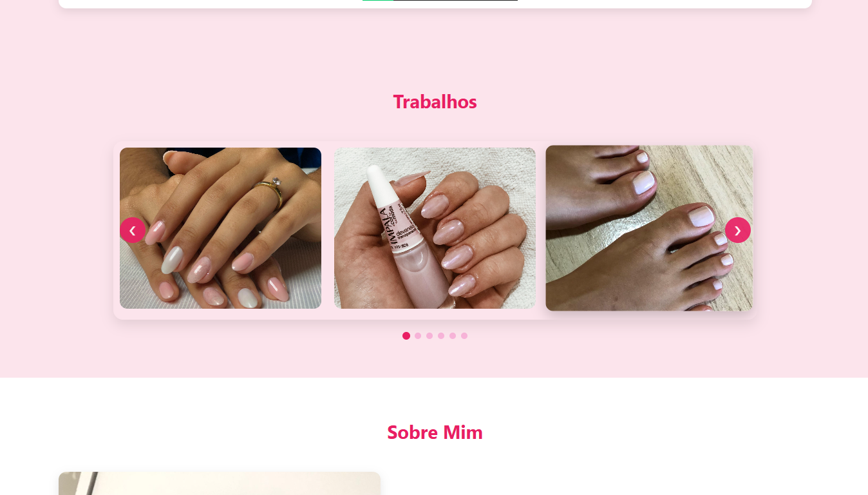This screenshot has height=495, width=868.
Task: Advance to the next carousel slide
Action: click(x=738, y=230)
